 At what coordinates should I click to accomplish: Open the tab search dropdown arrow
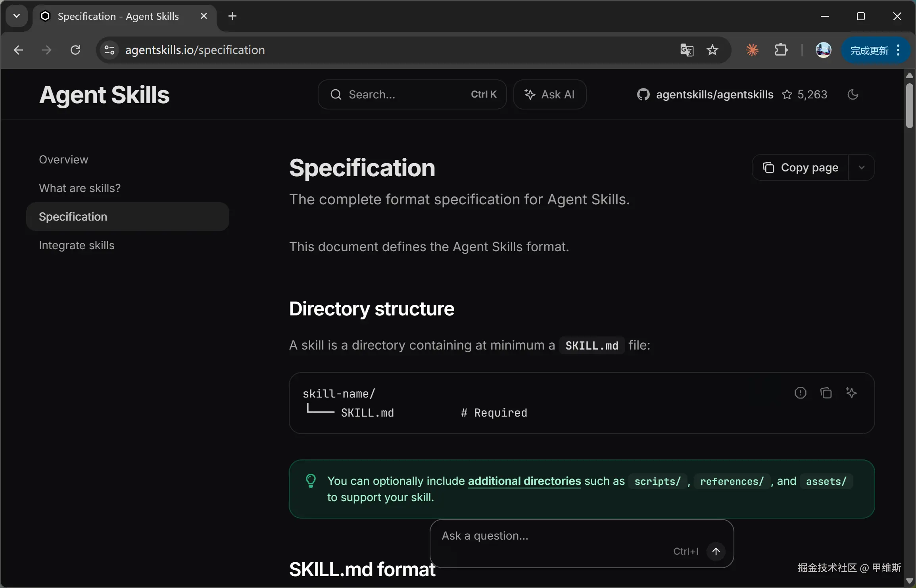17,16
